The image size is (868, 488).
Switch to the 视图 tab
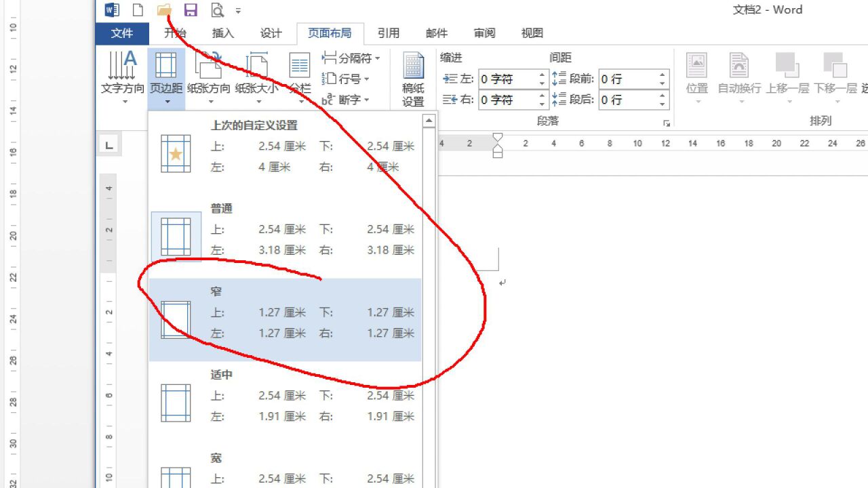pyautogui.click(x=532, y=33)
